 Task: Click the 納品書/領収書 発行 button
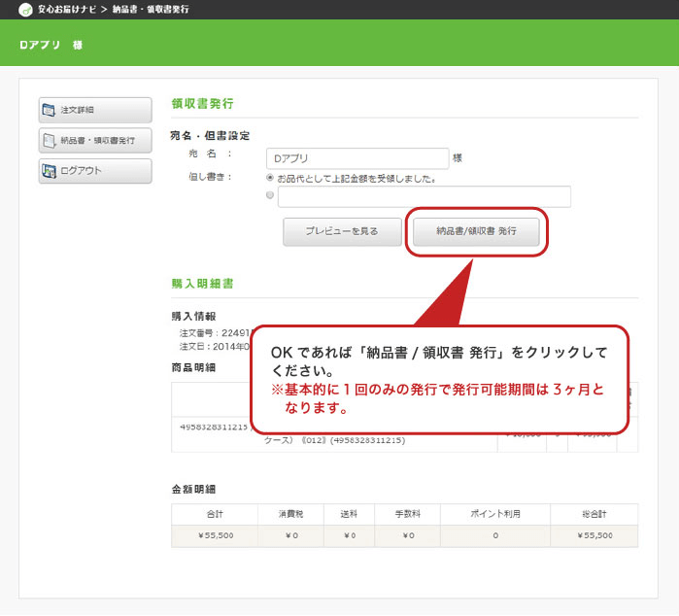tap(476, 231)
